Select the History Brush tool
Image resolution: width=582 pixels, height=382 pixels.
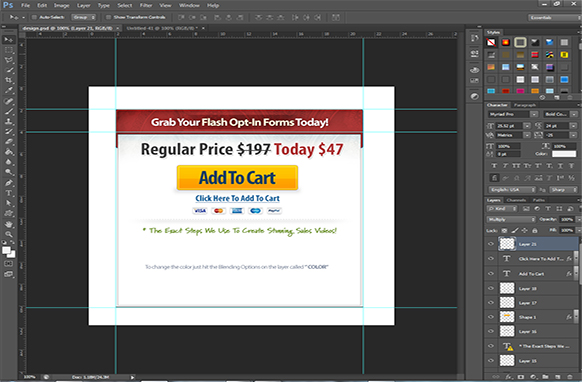8,131
